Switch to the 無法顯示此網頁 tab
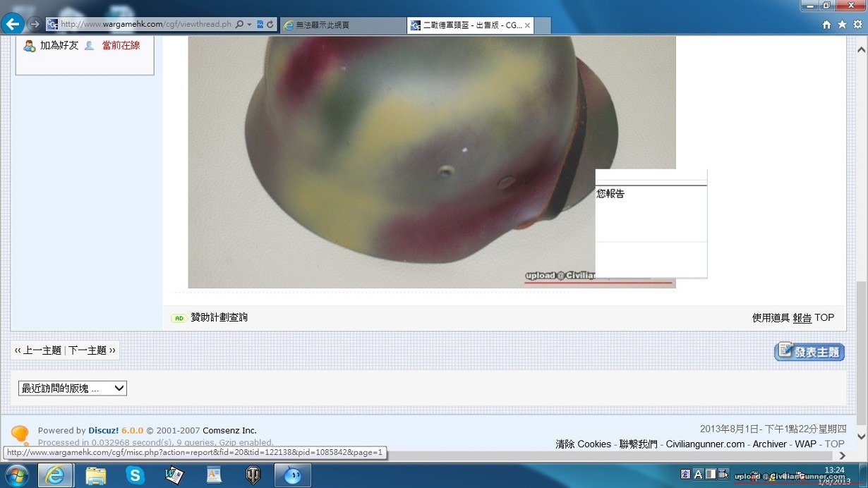This screenshot has height=488, width=868. click(342, 25)
